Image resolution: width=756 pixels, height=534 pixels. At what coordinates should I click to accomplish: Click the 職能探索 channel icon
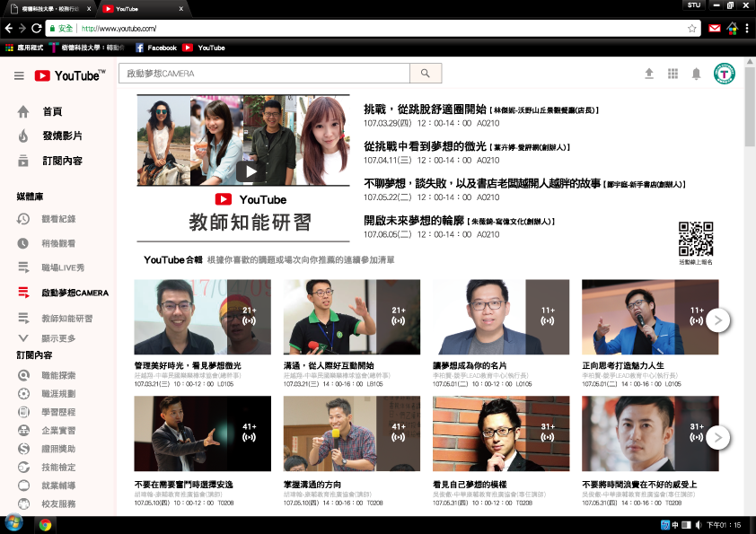point(23,375)
